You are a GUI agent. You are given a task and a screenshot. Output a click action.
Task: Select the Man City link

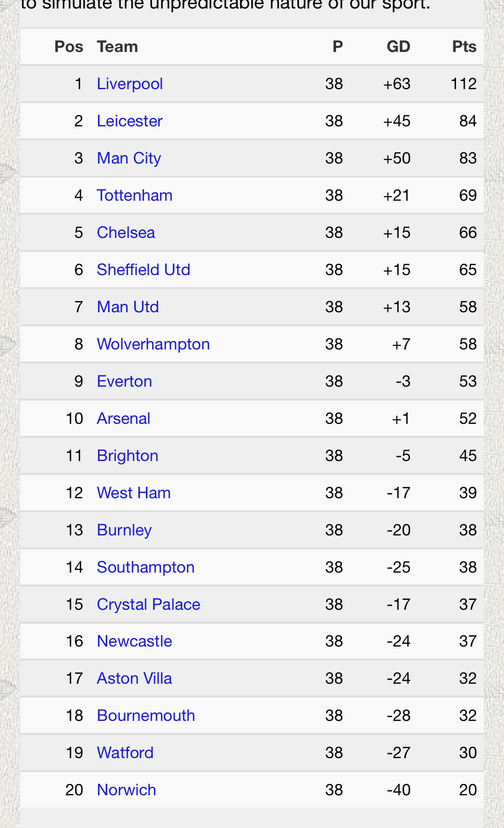tap(129, 158)
